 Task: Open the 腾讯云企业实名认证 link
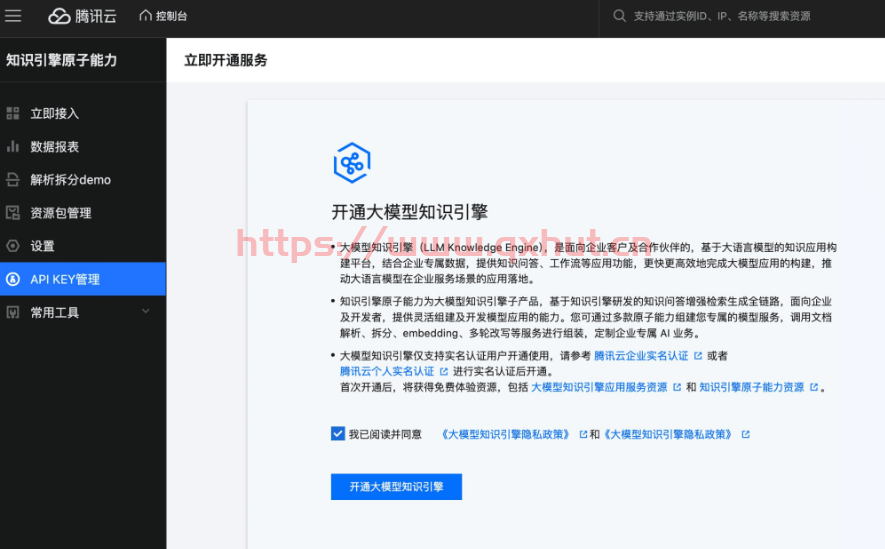(641, 355)
